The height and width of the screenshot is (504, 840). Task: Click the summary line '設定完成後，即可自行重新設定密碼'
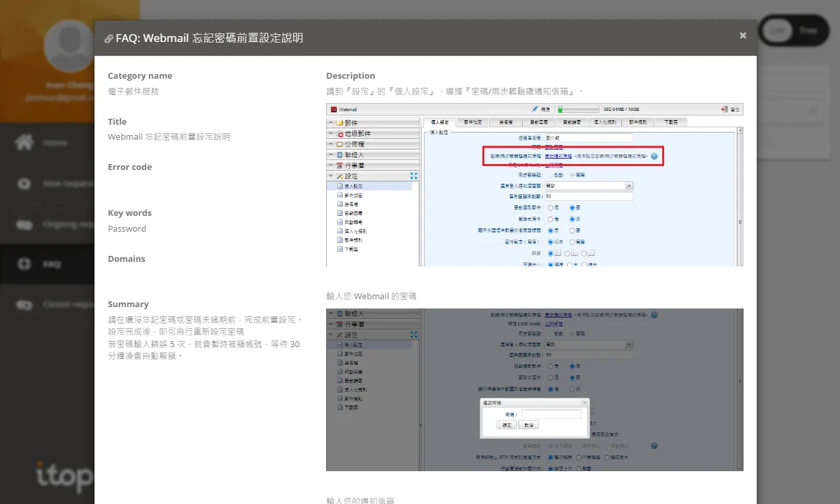[176, 331]
